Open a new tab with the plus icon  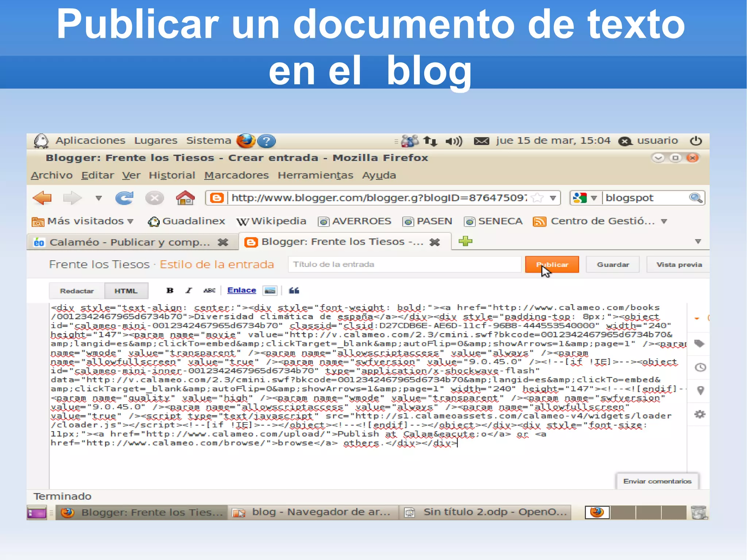click(465, 241)
